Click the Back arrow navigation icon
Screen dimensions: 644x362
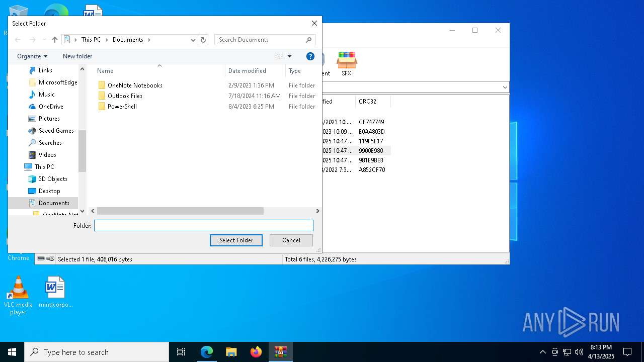(18, 40)
